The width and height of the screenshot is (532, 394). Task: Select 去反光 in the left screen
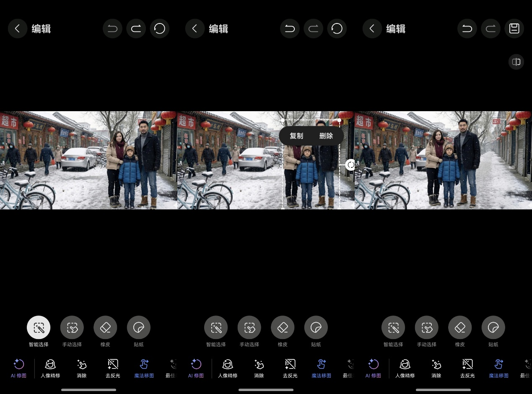(x=113, y=368)
